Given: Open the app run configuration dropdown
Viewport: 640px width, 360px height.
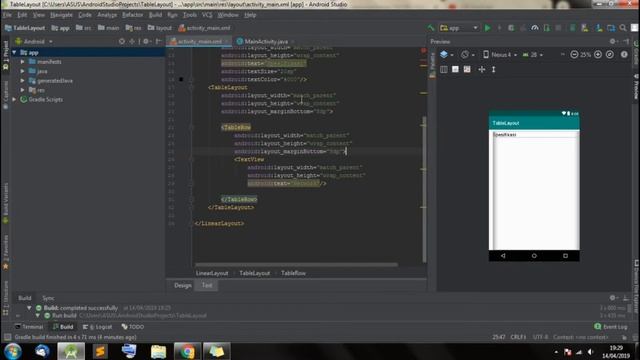Looking at the screenshot, I should point(459,28).
